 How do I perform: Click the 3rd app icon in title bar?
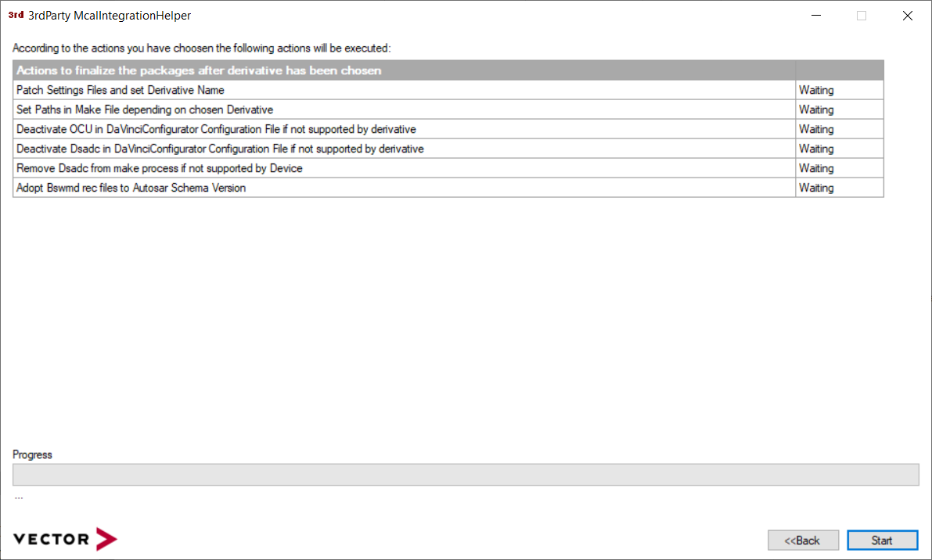[16, 15]
